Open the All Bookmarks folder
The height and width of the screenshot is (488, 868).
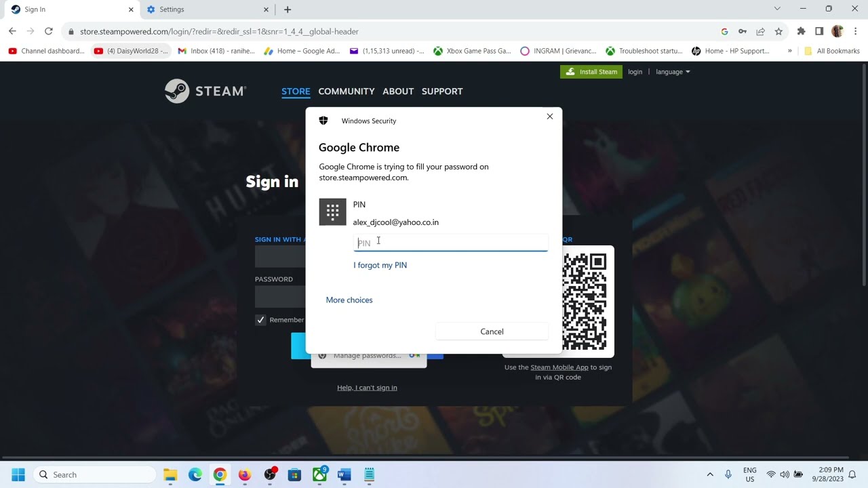[x=831, y=51]
